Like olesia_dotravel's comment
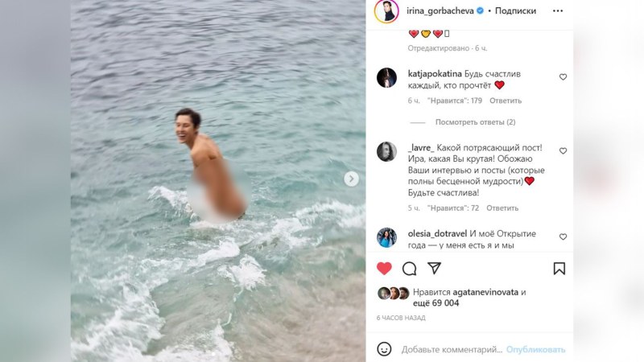Image resolution: width=644 pixels, height=362 pixels. pyautogui.click(x=563, y=237)
